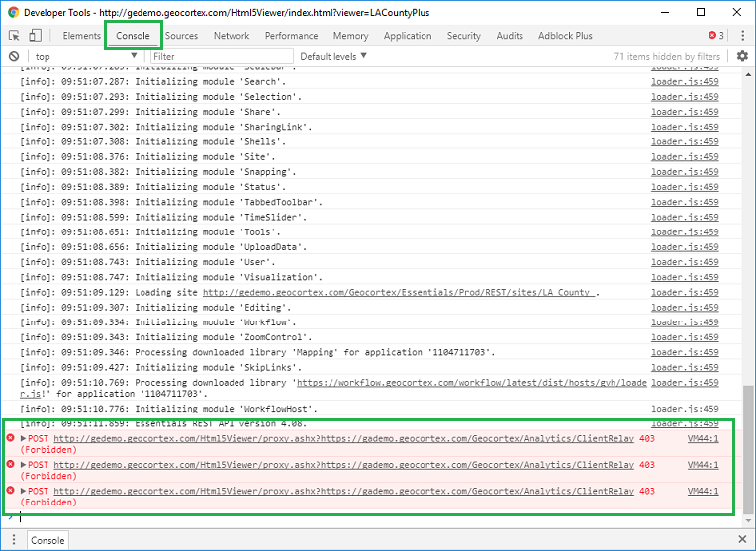Screen dimensions: 756x551
Task: Open proxy.ashx URL in first POST error
Action: [343, 438]
